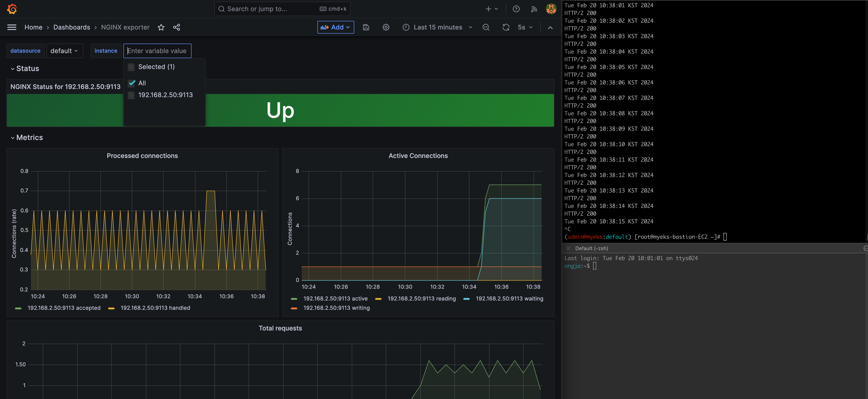Open the Active Connections panel title
The height and width of the screenshot is (399, 868).
click(x=418, y=156)
